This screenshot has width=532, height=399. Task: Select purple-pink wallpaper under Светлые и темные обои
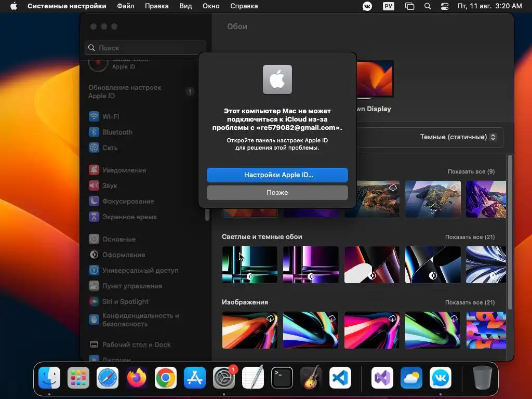311,264
